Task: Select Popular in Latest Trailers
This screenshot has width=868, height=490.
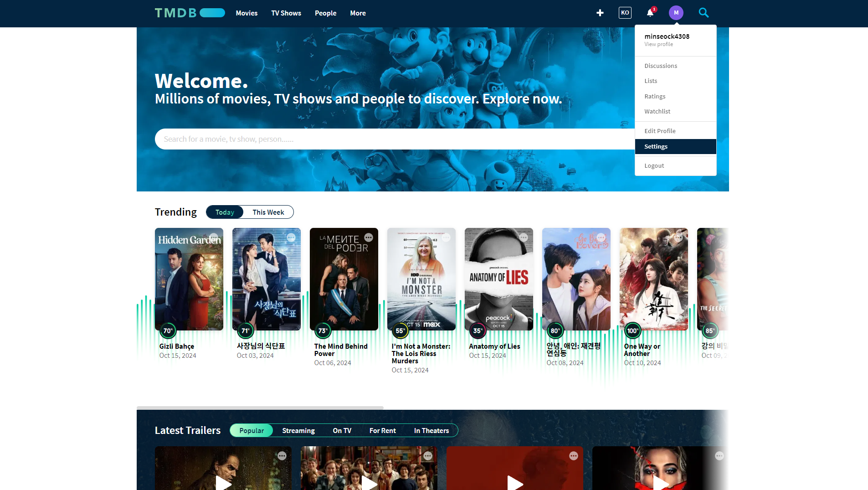Action: [252, 430]
